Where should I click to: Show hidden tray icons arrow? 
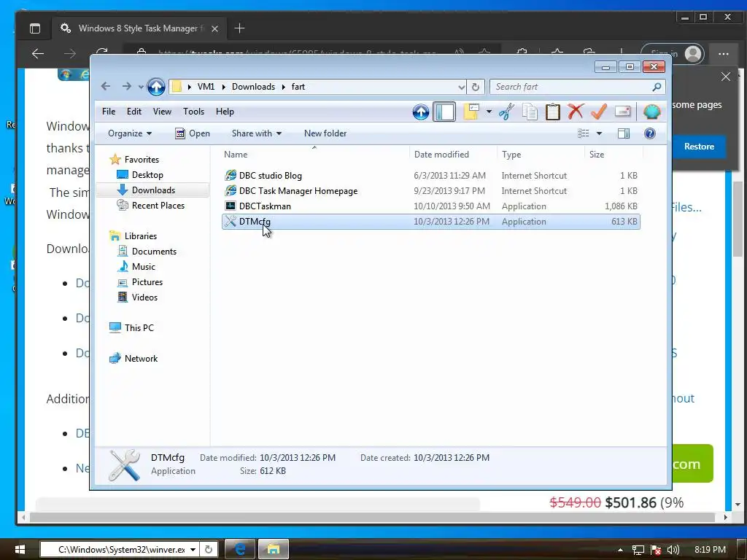click(620, 550)
